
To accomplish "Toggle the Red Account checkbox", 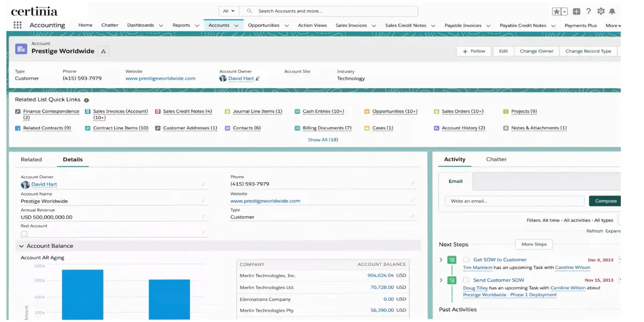I will point(24,234).
